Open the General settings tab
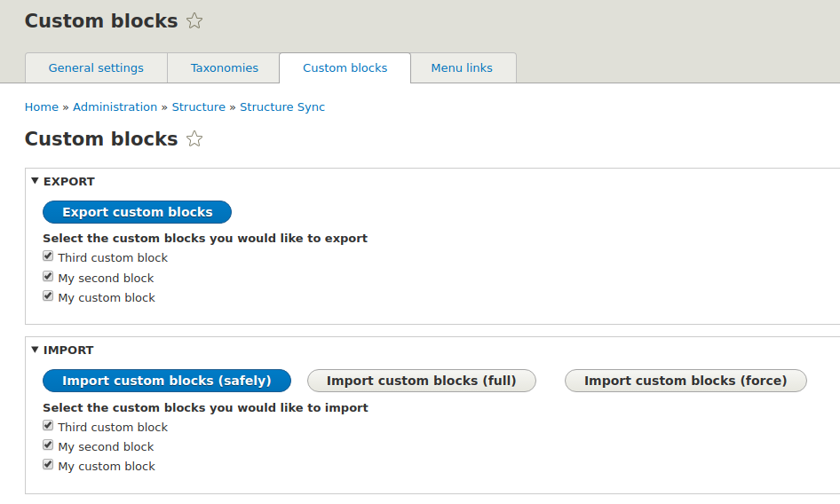Image resolution: width=840 pixels, height=504 pixels. [96, 68]
